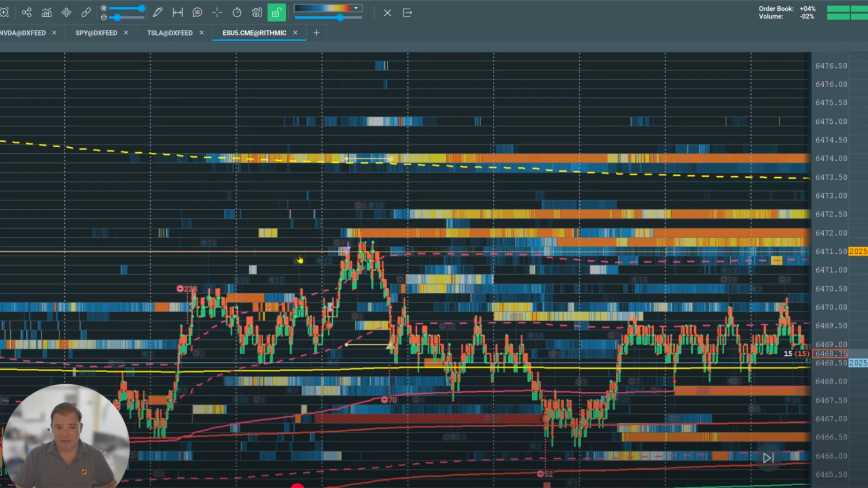Click the add new tab plus button

point(316,33)
